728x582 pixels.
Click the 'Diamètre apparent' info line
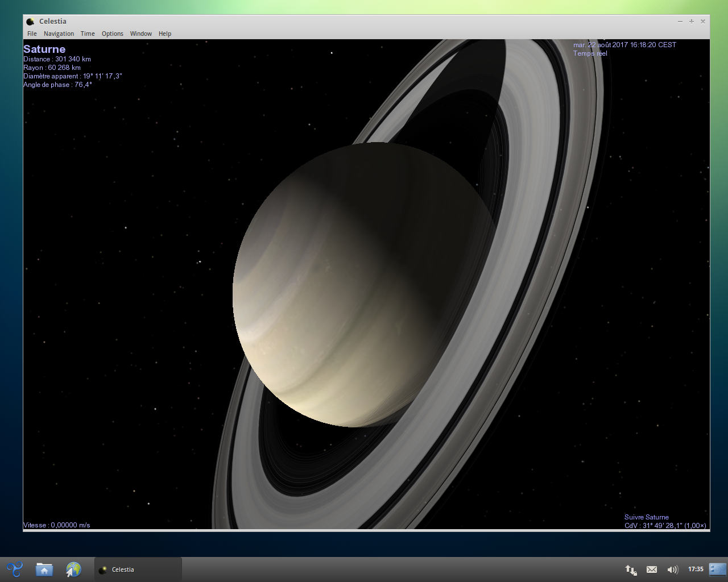73,76
